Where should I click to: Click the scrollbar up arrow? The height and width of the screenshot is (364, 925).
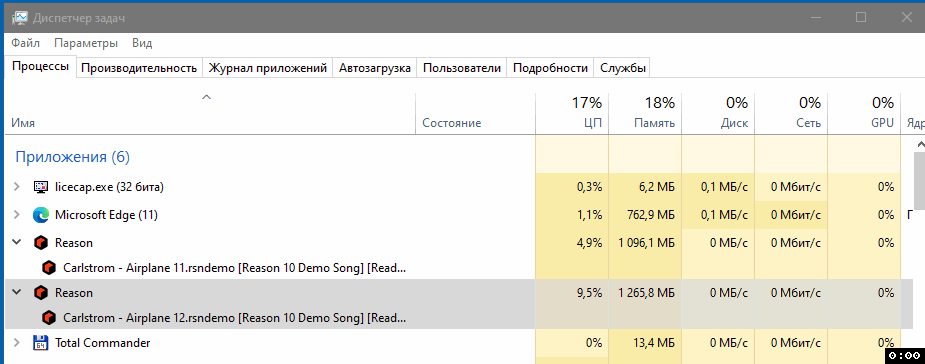click(920, 143)
